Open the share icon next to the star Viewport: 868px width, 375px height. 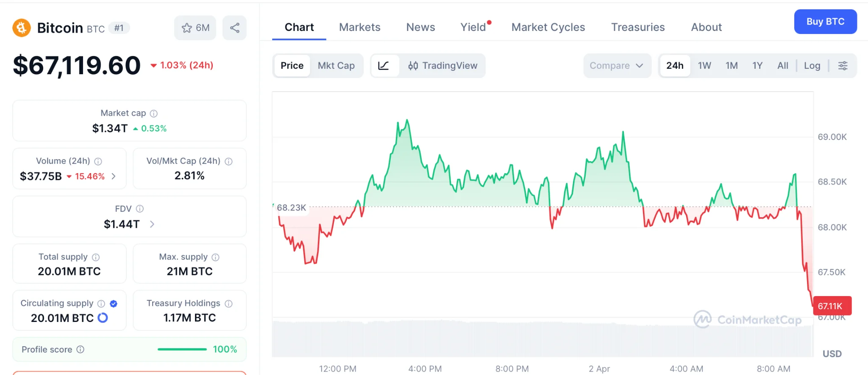234,27
